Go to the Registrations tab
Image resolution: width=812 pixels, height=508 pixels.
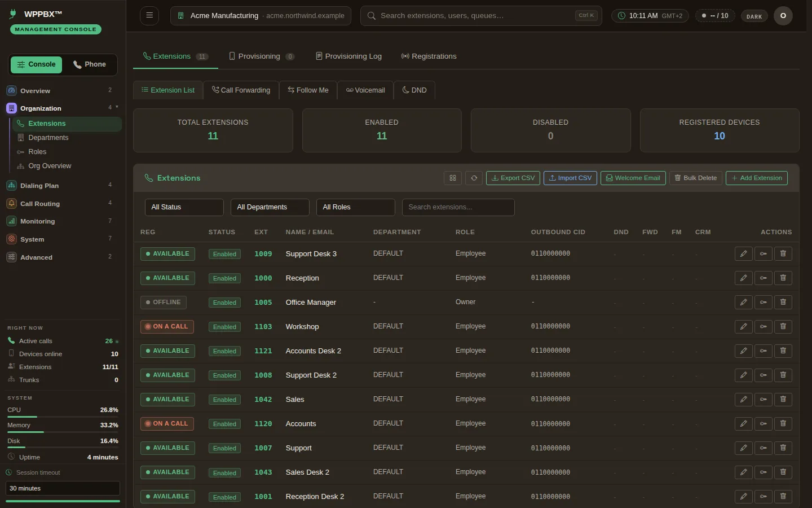429,56
